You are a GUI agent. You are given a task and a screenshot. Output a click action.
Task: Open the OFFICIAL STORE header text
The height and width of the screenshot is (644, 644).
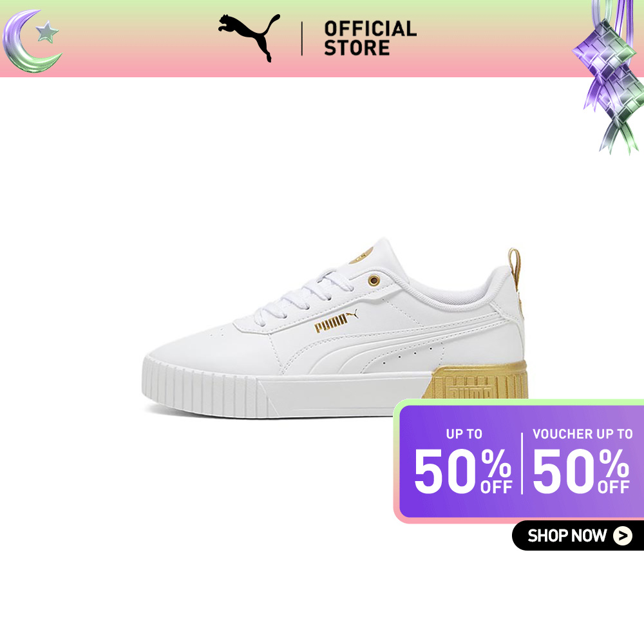tap(370, 38)
